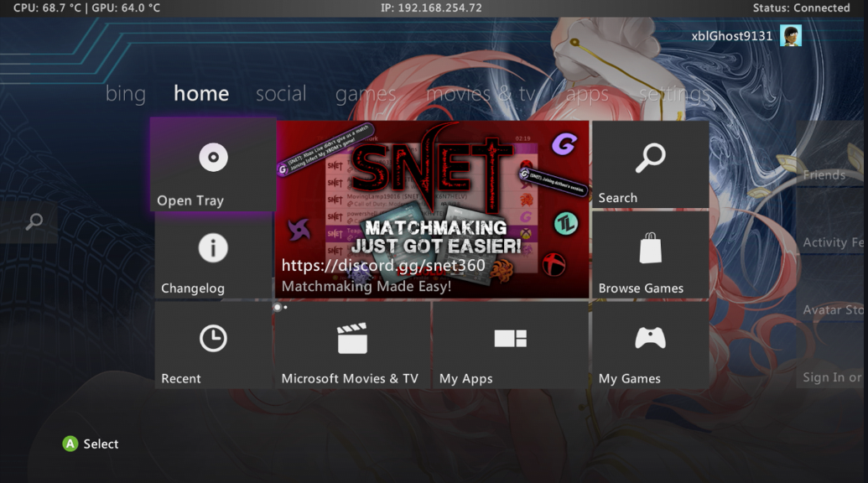Open the Browse Games shopping bag icon
Viewport: 868px width, 483px height.
650,248
